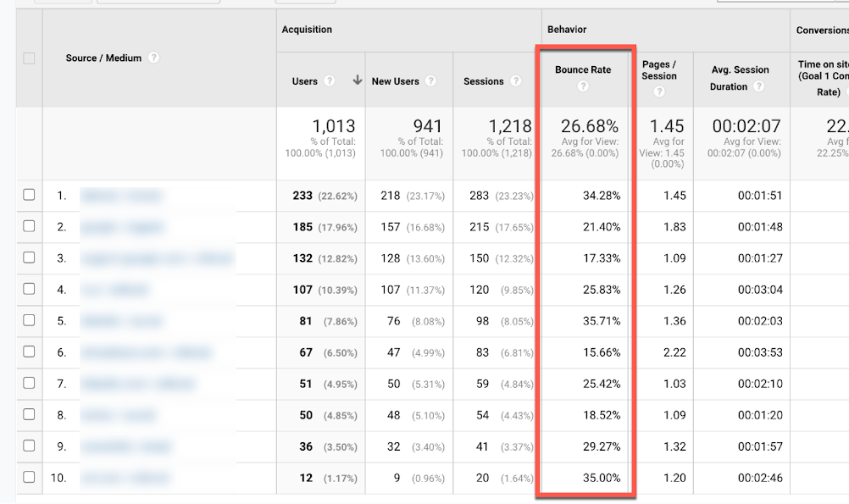This screenshot has height=504, width=849.
Task: Check the checkbox for row 10
Action: (x=30, y=477)
